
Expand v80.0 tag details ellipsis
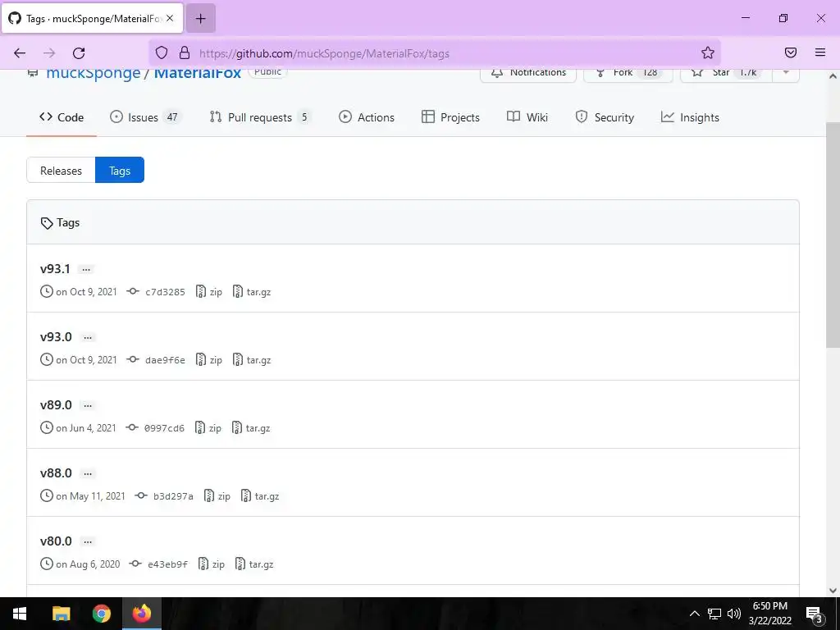(87, 541)
